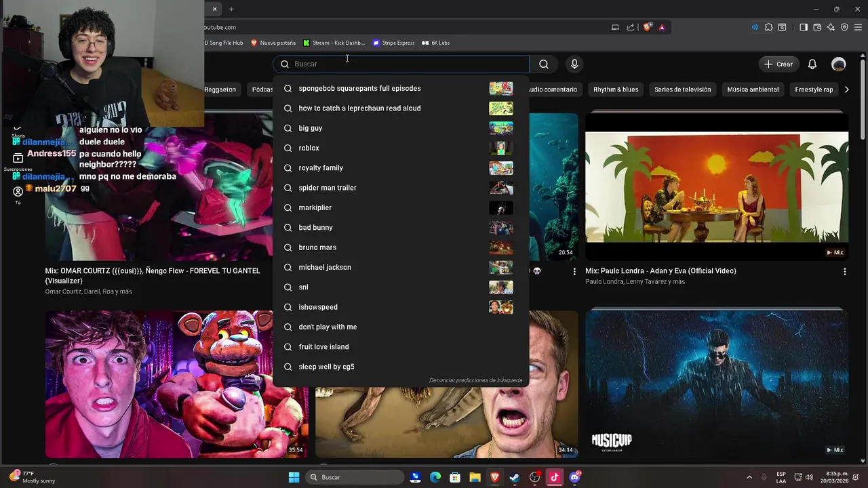The image size is (868, 488).
Task: Activate voice search microphone icon
Action: coord(574,64)
